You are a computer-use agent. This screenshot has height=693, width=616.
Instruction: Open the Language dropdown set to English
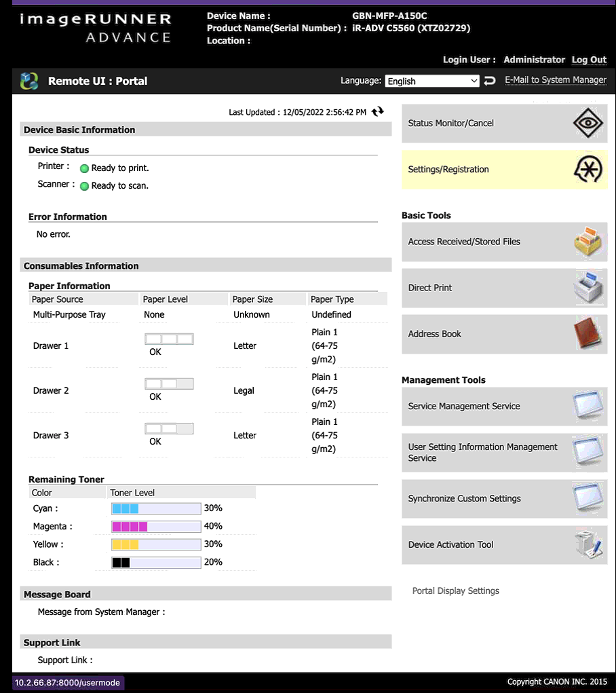click(431, 81)
